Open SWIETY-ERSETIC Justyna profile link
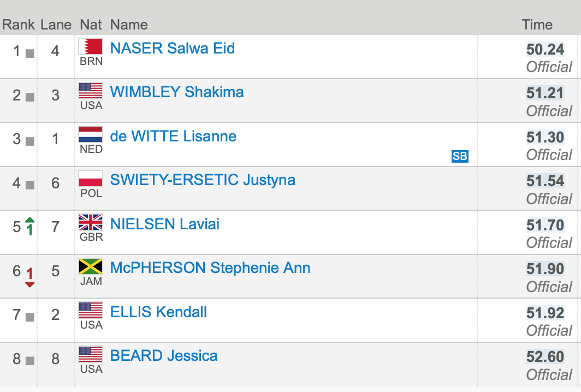581x392 pixels. coord(203,180)
